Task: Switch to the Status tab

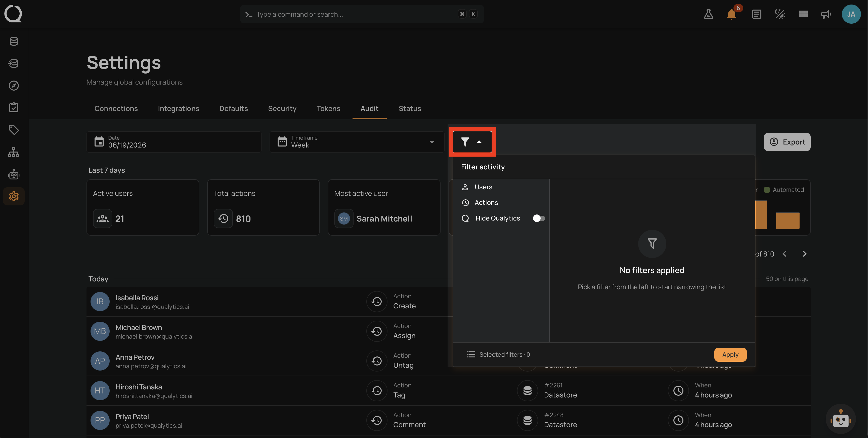Action: (410, 109)
